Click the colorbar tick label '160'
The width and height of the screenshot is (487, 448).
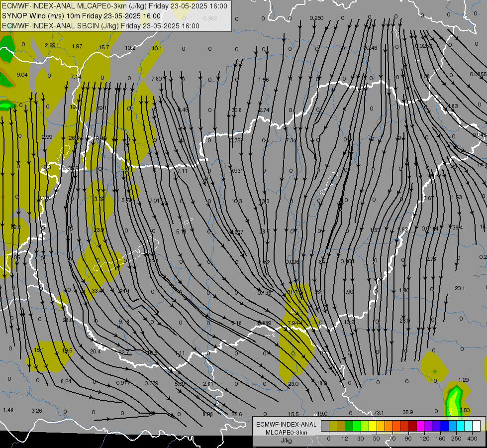[440, 439]
